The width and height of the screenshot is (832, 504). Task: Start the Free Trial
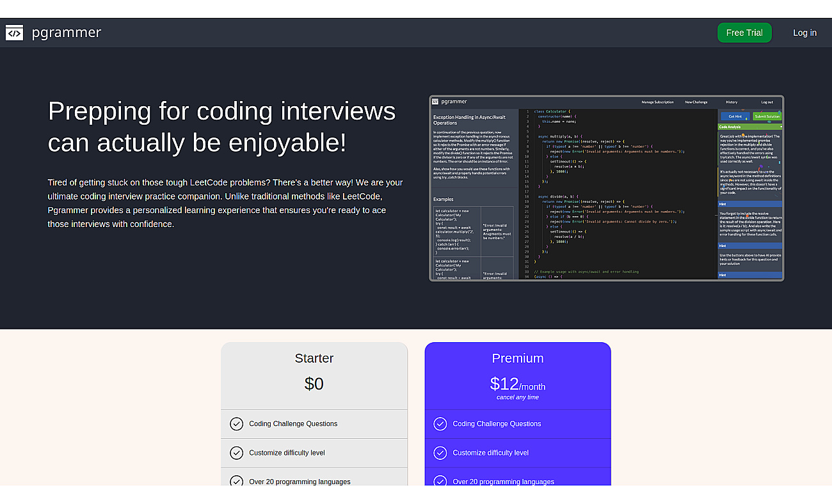pyautogui.click(x=744, y=33)
